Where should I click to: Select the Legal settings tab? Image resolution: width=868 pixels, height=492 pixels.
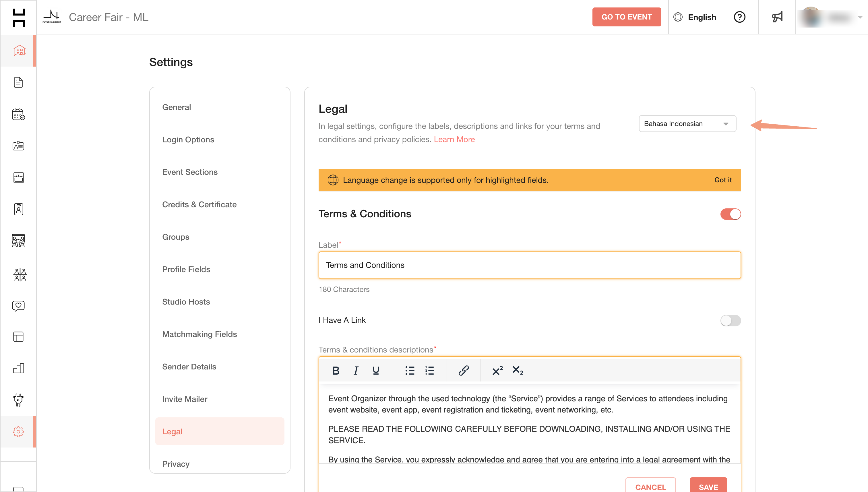point(220,431)
